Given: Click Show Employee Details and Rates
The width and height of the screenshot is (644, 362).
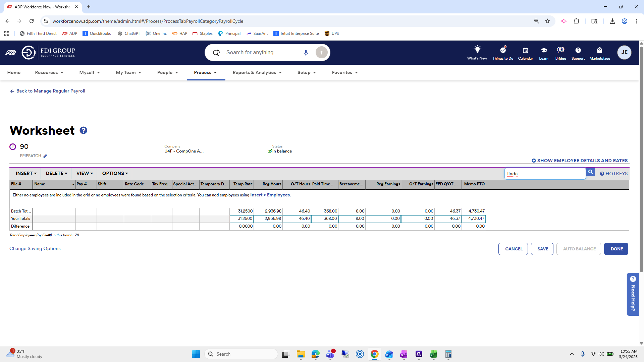Looking at the screenshot, I should tap(580, 161).
